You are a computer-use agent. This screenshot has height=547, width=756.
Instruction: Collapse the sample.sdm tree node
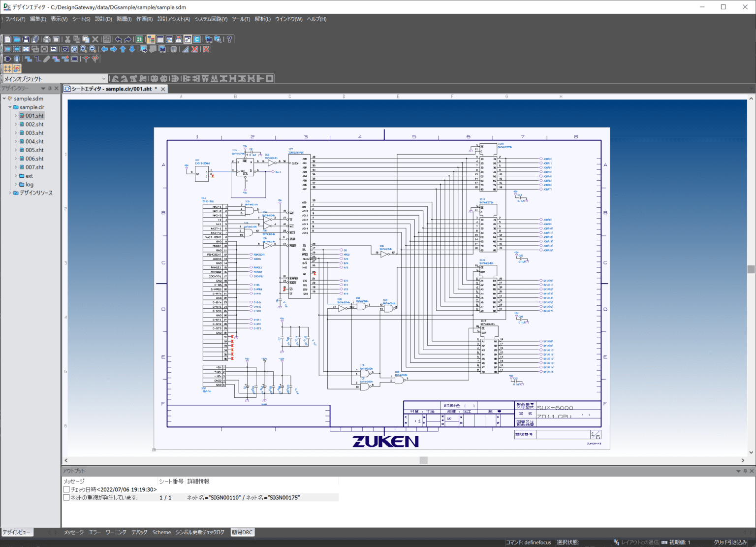pyautogui.click(x=4, y=98)
